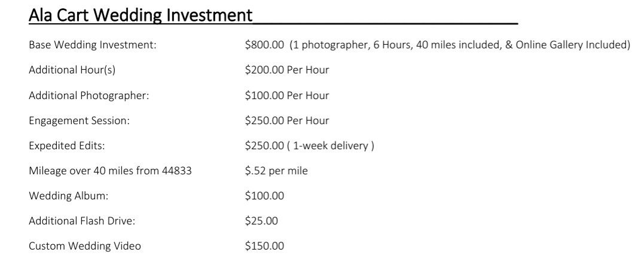Click the $150.00 wedding video price
This screenshot has height=280, width=644.
coord(264,246)
